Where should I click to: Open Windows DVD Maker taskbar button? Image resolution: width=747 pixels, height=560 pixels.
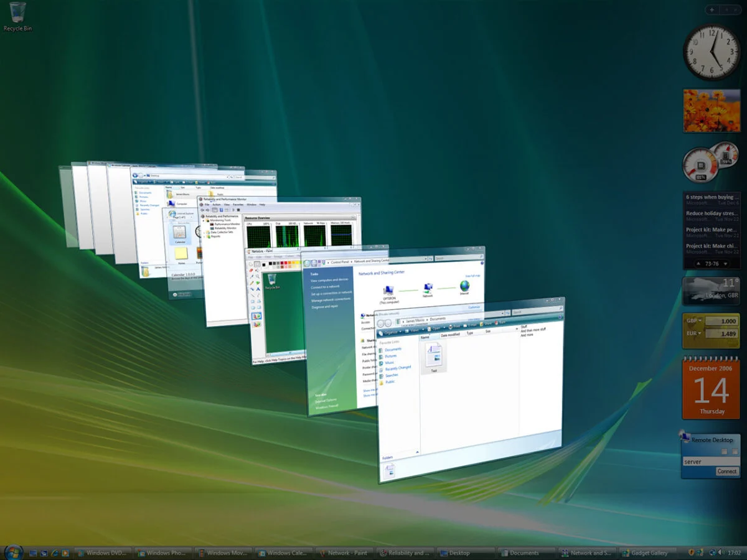pos(103,553)
